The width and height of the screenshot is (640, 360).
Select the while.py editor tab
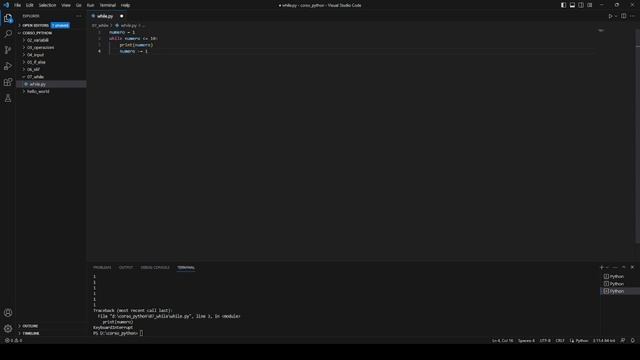click(105, 16)
